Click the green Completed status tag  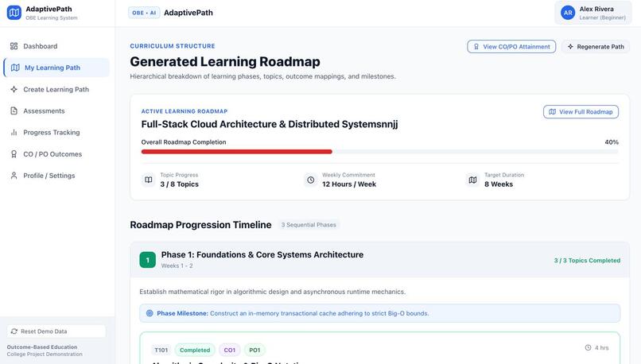point(195,350)
